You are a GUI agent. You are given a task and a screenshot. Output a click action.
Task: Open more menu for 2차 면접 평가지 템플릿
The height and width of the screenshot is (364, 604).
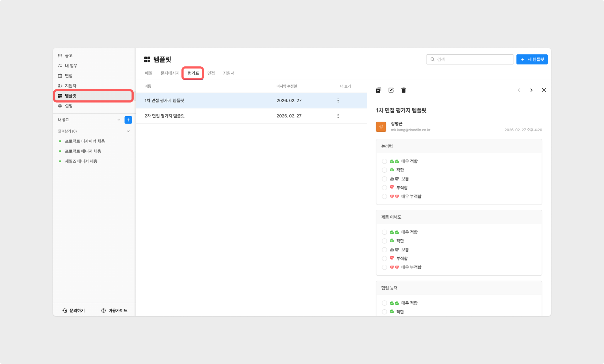[x=338, y=116]
